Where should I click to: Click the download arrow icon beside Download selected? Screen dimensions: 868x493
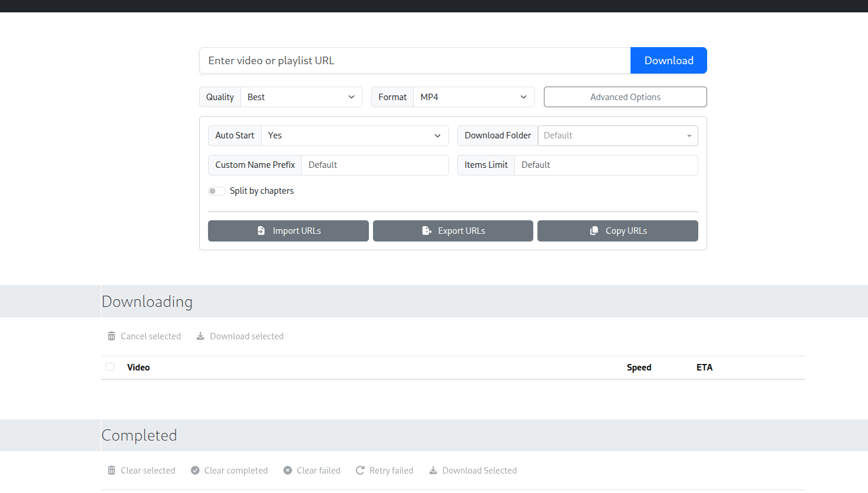[x=201, y=336]
